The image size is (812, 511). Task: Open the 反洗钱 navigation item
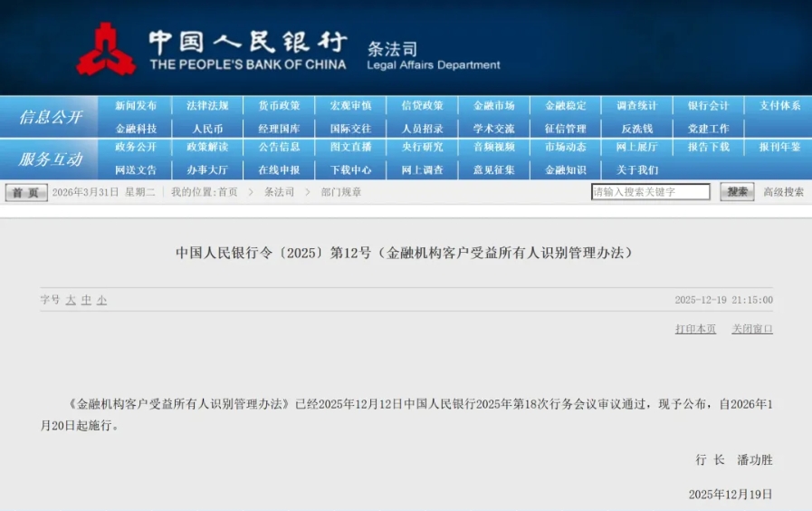click(x=636, y=129)
